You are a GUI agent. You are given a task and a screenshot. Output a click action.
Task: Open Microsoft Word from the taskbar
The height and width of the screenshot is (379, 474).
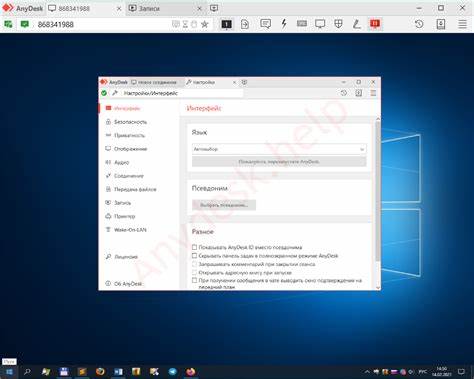pyautogui.click(x=118, y=372)
